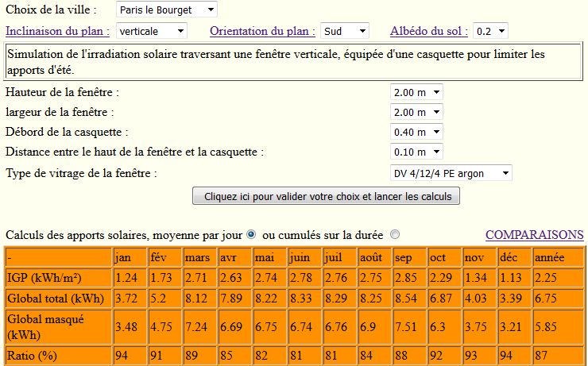Open the Albédo du sol value dropdown
Viewport: 588px width, 366px height.
tap(490, 31)
